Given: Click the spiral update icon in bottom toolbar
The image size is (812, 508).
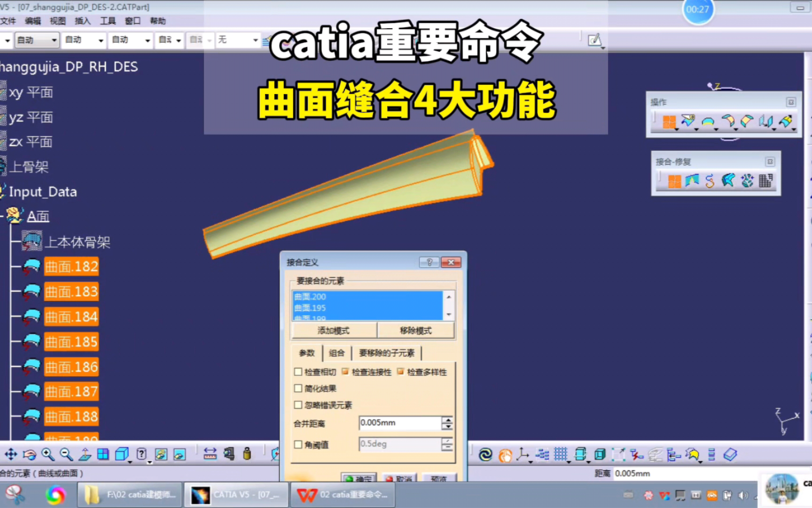Looking at the screenshot, I should tap(485, 454).
